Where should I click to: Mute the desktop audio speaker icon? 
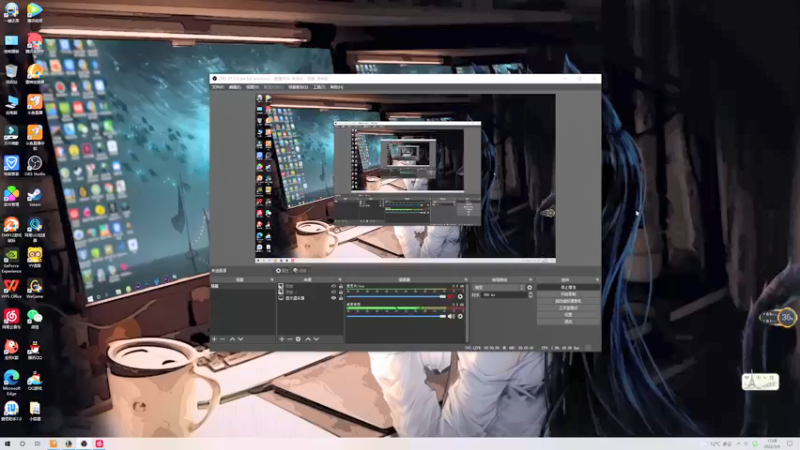[x=451, y=316]
